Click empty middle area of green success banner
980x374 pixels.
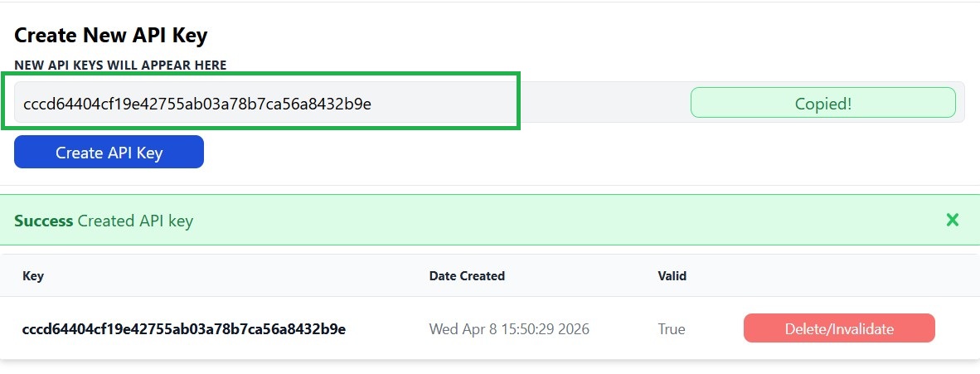(539, 221)
